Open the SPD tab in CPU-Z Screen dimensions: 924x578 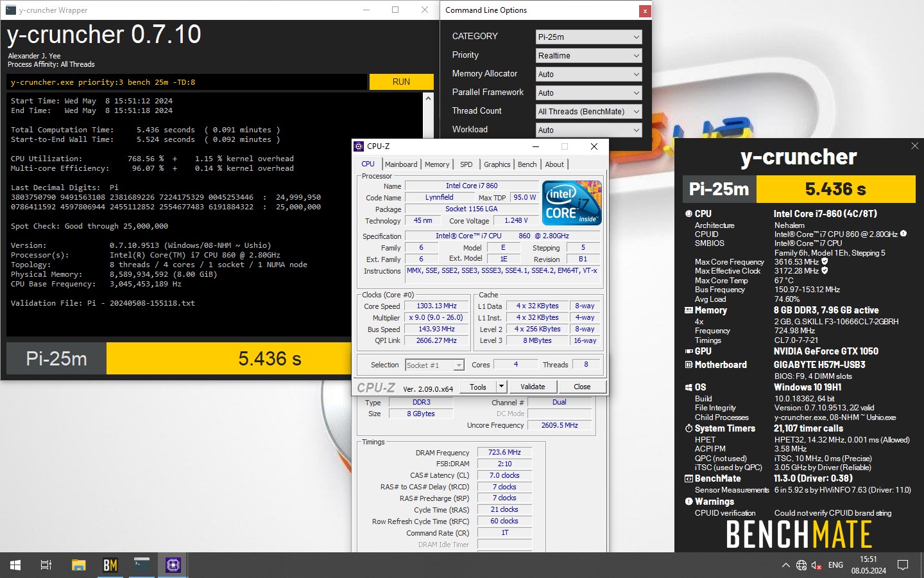click(466, 164)
